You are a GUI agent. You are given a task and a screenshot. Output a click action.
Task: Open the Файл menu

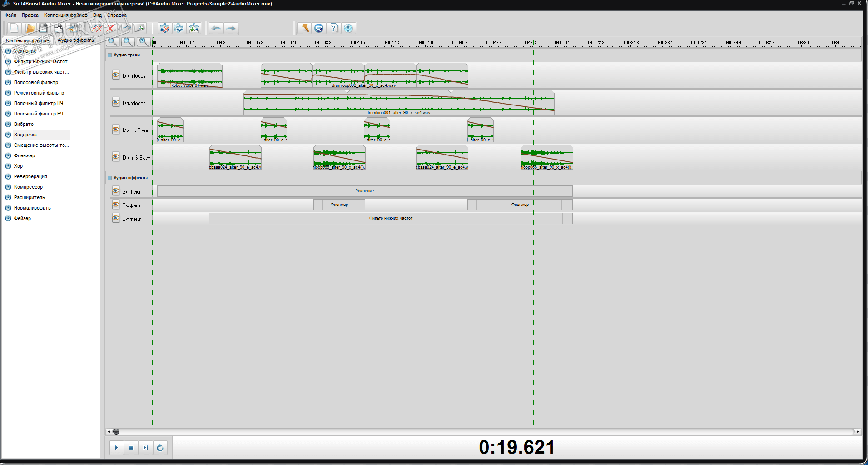tap(10, 15)
